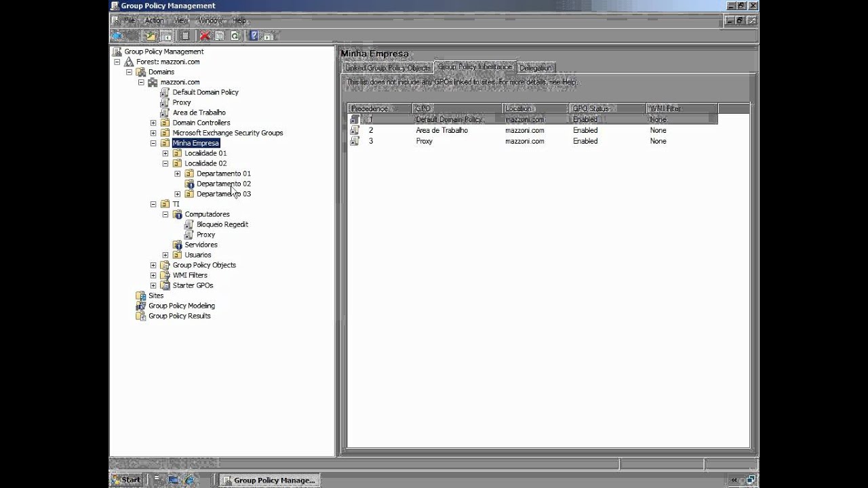Click Group Policy Manage... taskbar button
This screenshot has width=868, height=488.
click(269, 480)
